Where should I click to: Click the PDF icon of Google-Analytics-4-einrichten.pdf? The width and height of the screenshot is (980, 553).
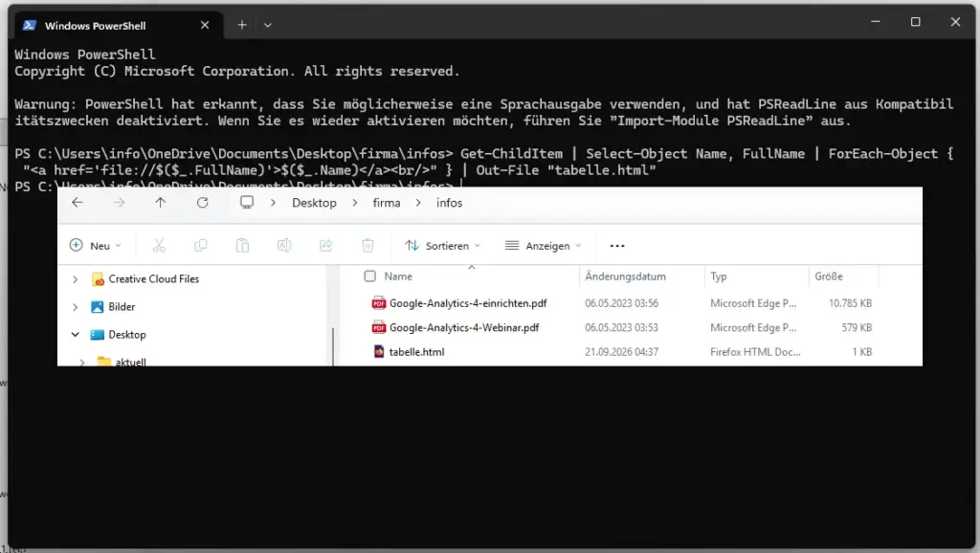click(379, 303)
